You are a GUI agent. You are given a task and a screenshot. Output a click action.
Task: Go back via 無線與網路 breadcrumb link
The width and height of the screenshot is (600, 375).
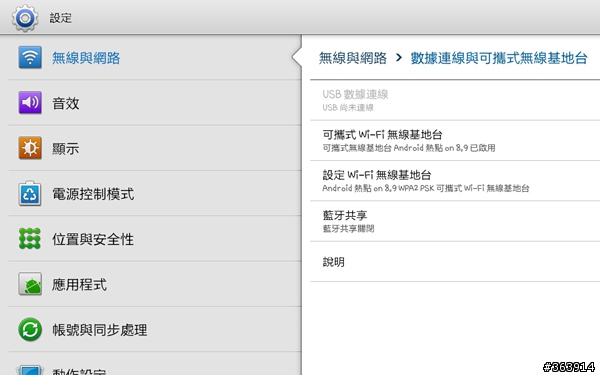pyautogui.click(x=352, y=58)
